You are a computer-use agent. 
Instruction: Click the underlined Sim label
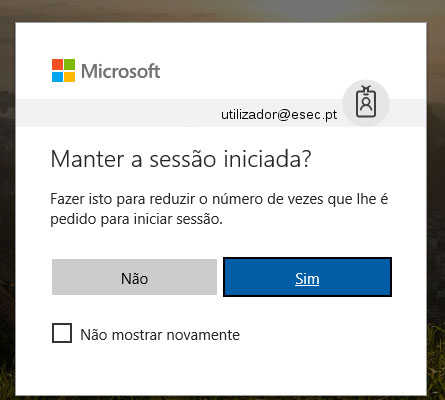coord(307,279)
